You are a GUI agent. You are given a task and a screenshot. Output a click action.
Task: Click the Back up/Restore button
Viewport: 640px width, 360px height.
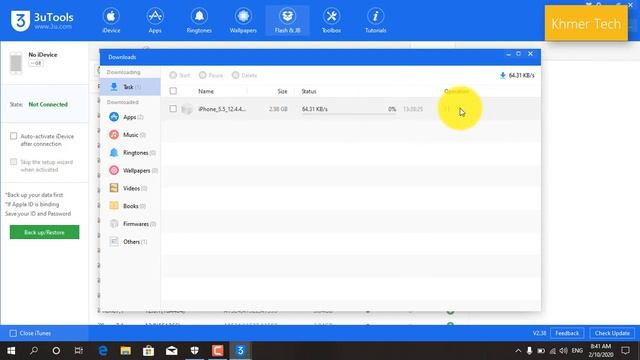point(44,232)
